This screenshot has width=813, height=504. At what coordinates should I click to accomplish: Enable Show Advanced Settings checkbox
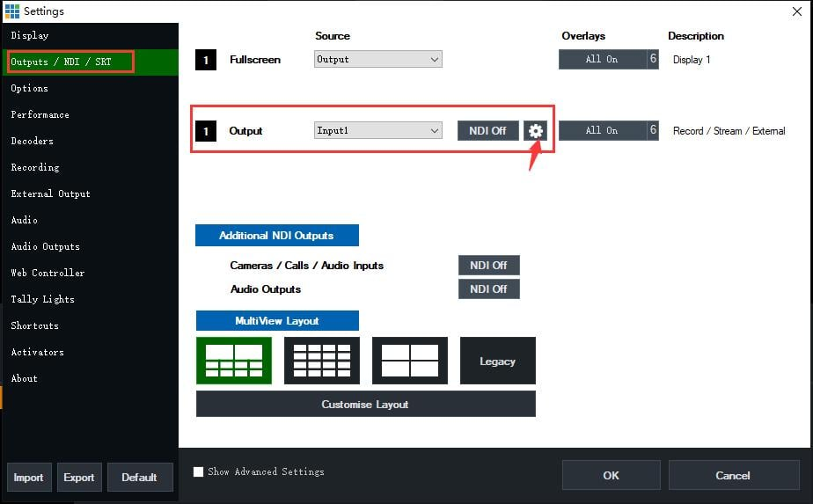pyautogui.click(x=199, y=472)
